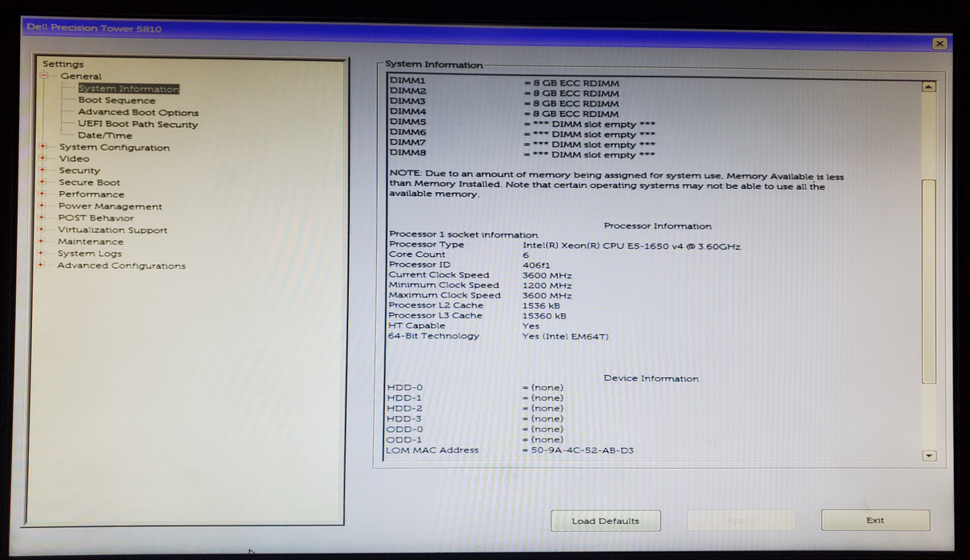Click the scroll down arrow
The image size is (970, 560).
(x=928, y=456)
